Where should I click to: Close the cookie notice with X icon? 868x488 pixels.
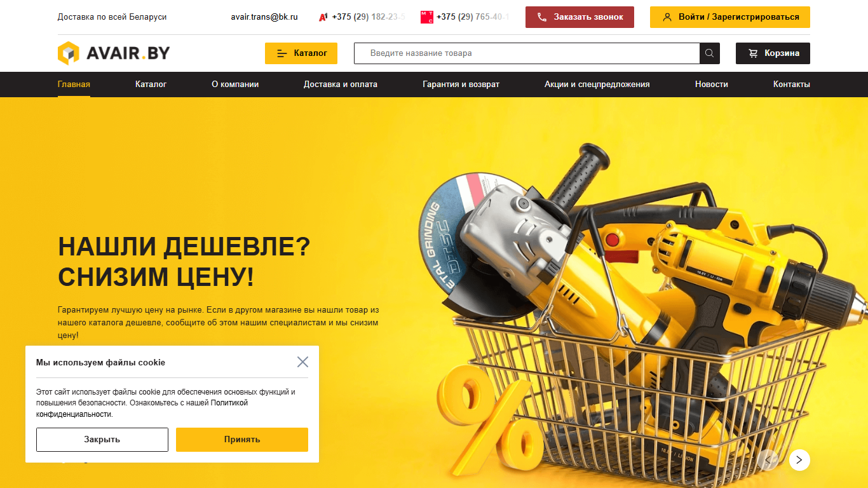click(302, 362)
